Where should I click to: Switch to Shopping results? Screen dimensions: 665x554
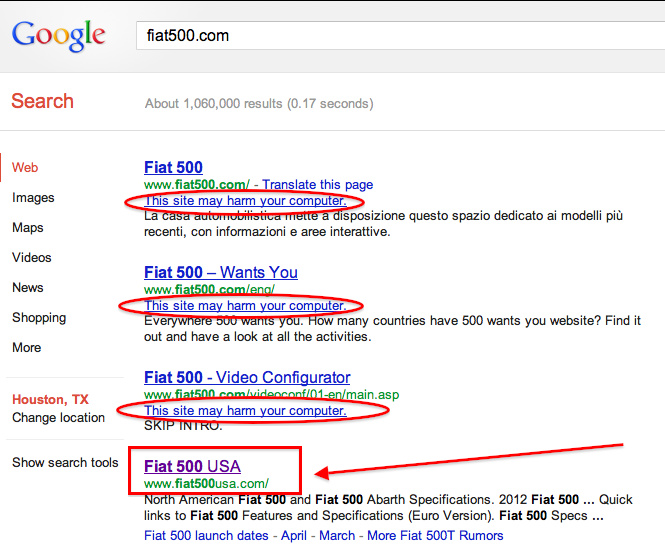coord(39,318)
